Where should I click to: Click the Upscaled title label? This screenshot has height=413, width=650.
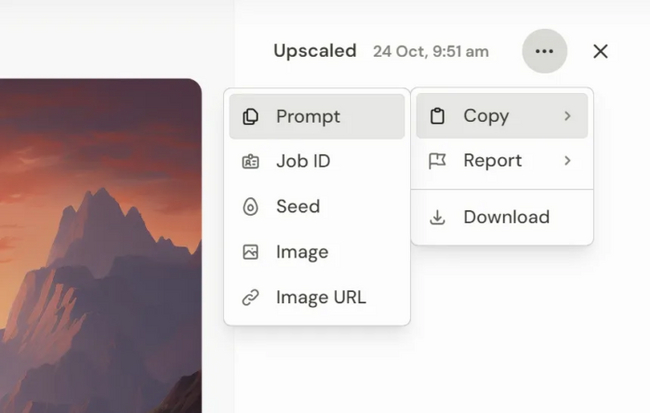pyautogui.click(x=315, y=51)
